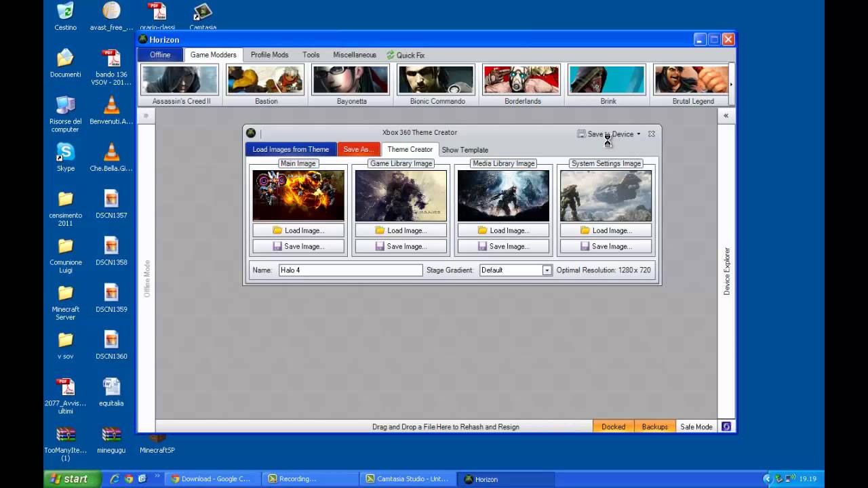Click the Horizon window title icon
The image size is (868, 488).
coord(143,39)
